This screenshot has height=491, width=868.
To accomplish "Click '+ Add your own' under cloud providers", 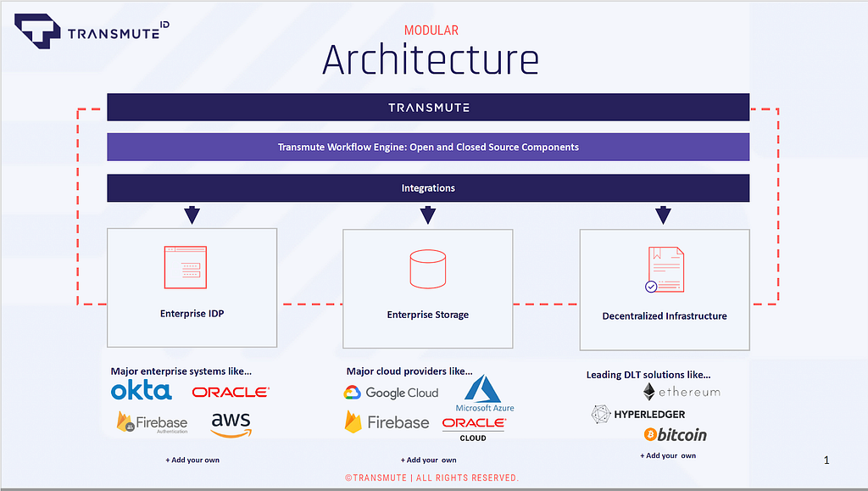I will click(428, 460).
